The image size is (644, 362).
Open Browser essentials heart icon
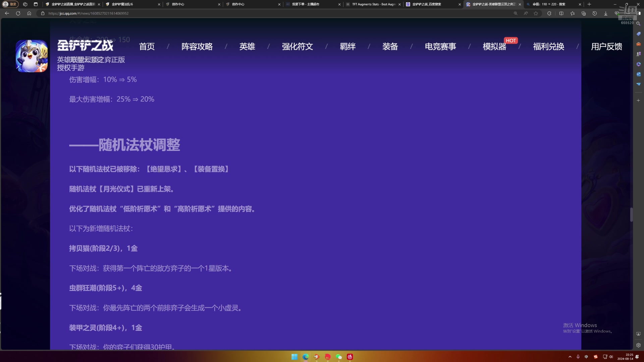tap(617, 14)
